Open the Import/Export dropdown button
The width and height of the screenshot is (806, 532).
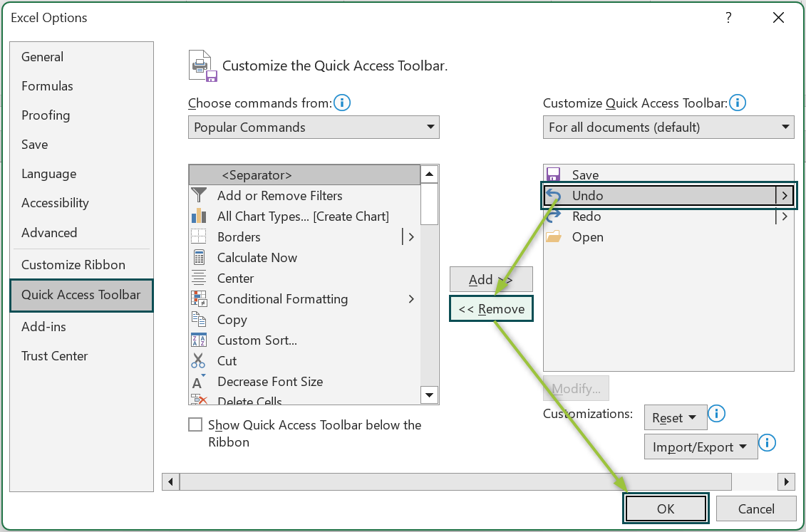701,447
